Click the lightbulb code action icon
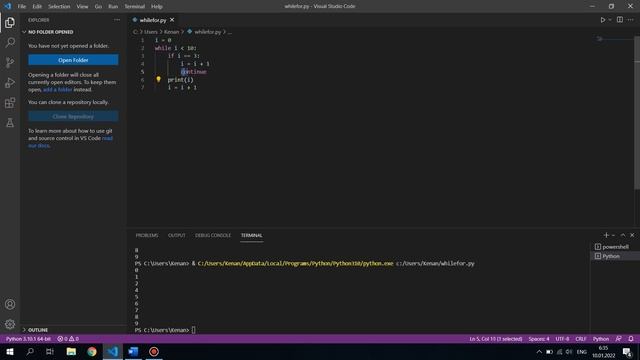Screen dimensions: 640x360 [158, 79]
